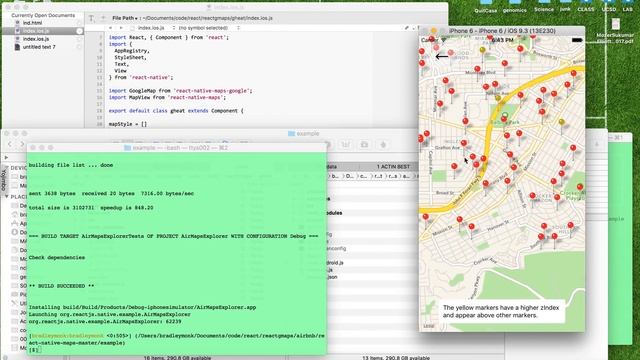640x360 pixels.
Task: Click the 13 items status text in Finder
Action: click(396, 358)
